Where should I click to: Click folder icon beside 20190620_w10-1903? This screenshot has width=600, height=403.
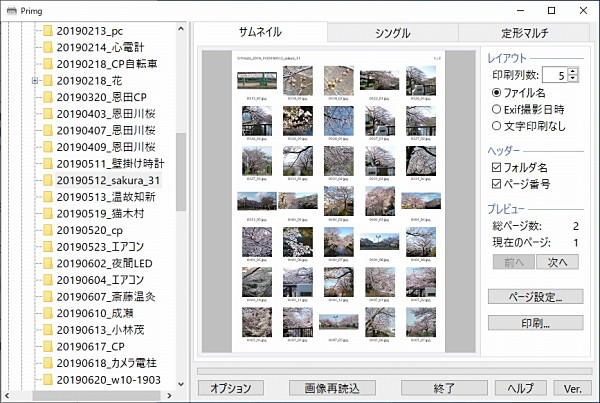[48, 380]
